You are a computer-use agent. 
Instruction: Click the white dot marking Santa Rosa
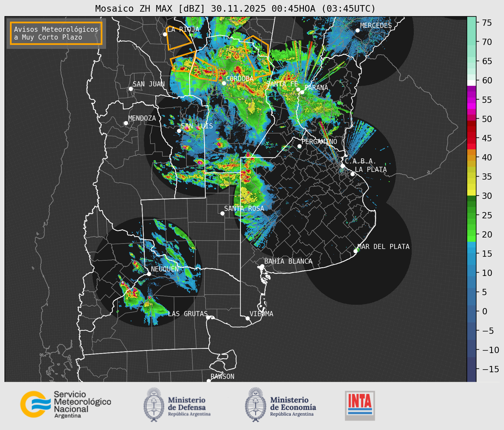[x=222, y=213]
